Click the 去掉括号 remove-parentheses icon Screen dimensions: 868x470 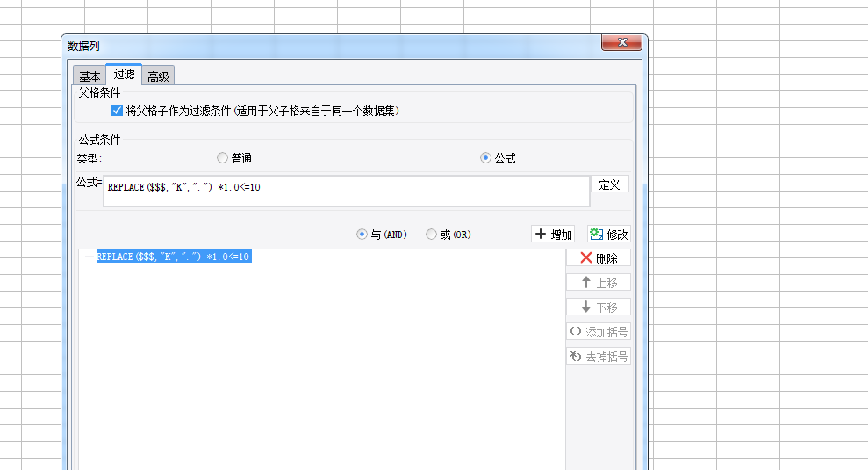576,356
